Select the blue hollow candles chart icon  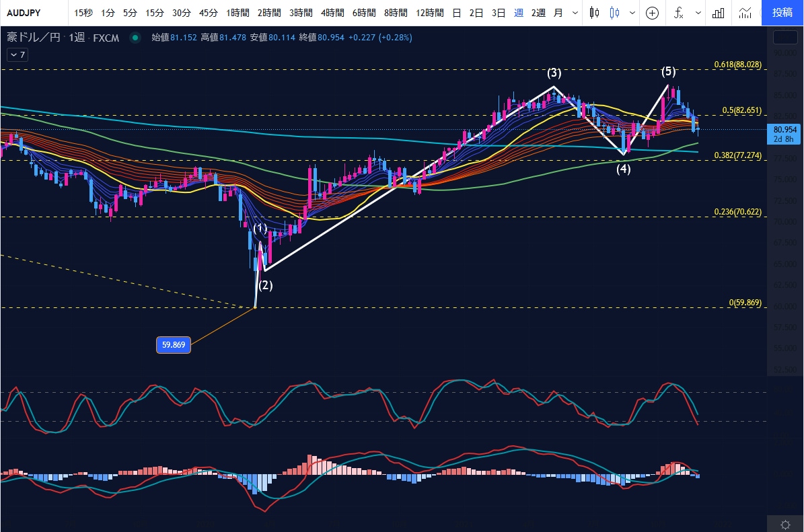pyautogui.click(x=614, y=13)
